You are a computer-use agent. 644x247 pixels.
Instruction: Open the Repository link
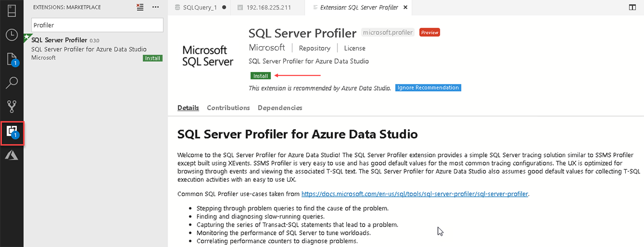click(314, 48)
